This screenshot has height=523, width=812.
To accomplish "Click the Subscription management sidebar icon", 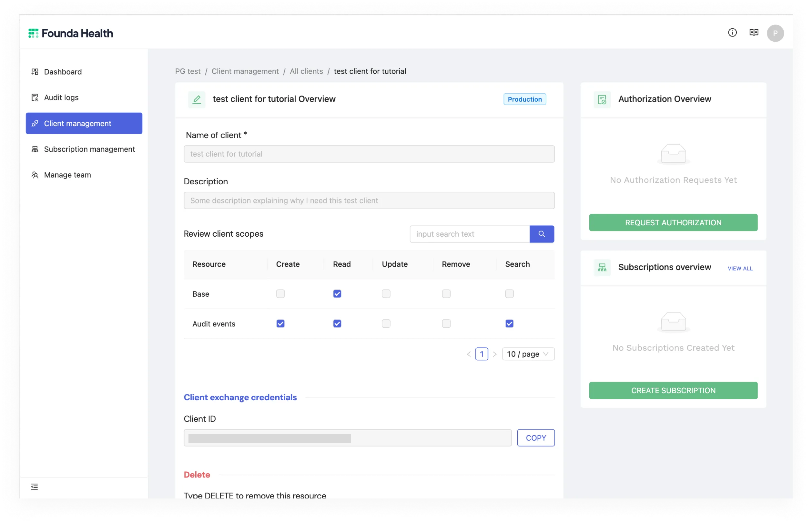I will (35, 149).
